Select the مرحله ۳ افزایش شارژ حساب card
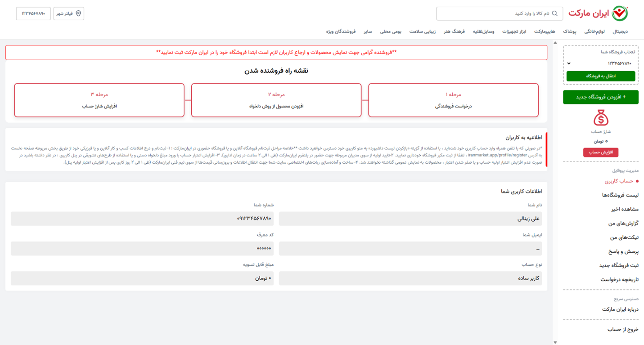This screenshot has width=644, height=345. (x=99, y=100)
